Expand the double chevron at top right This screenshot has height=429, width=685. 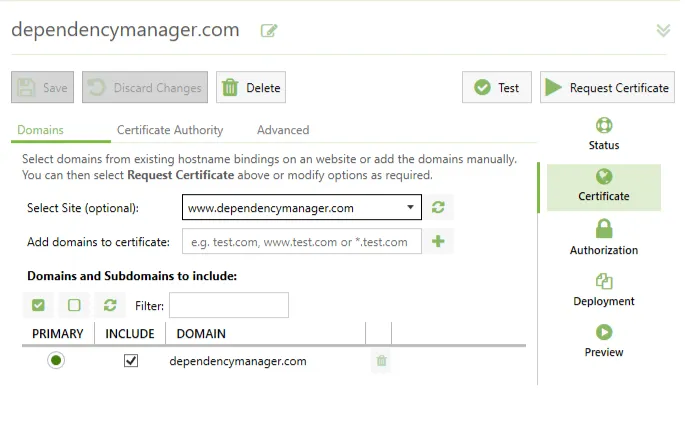(663, 30)
